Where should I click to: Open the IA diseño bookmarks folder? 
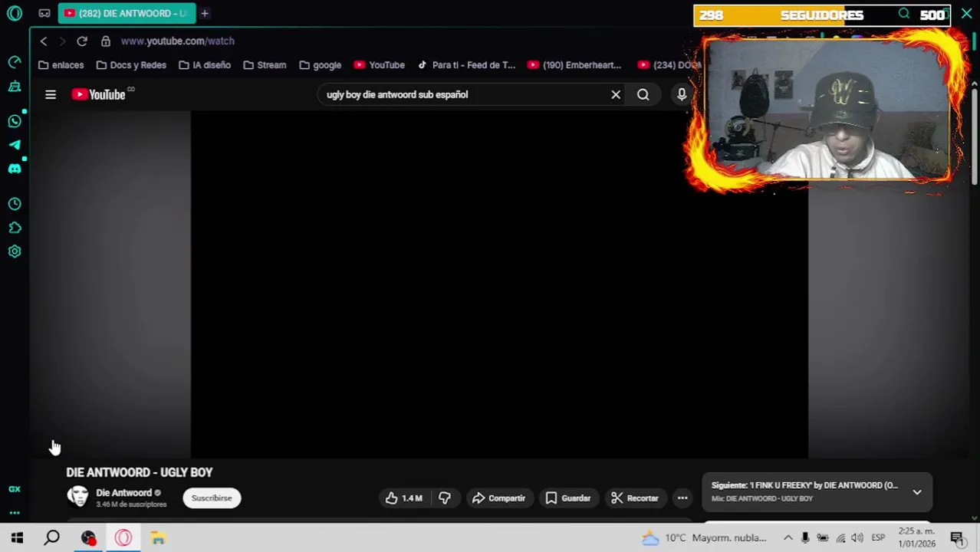click(x=205, y=65)
